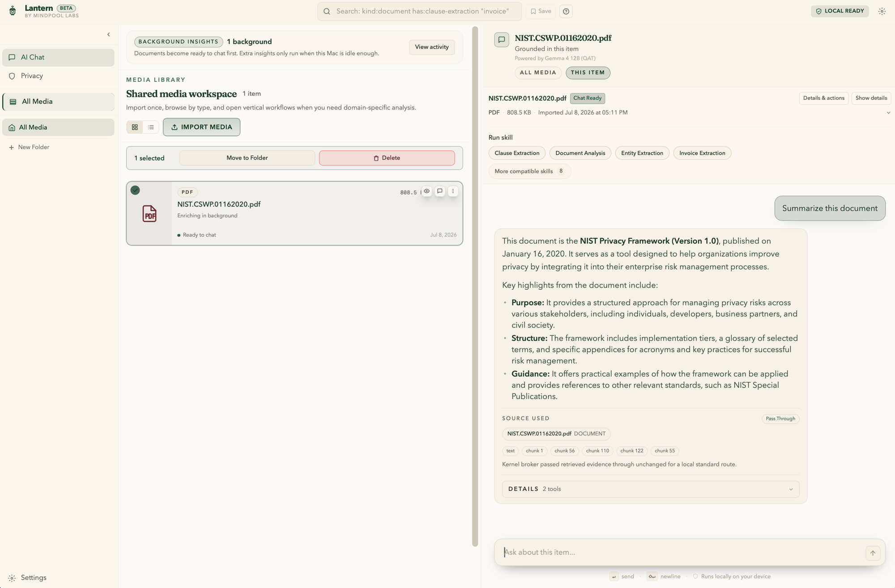
Task: Open source chunk 56
Action: [564, 451]
